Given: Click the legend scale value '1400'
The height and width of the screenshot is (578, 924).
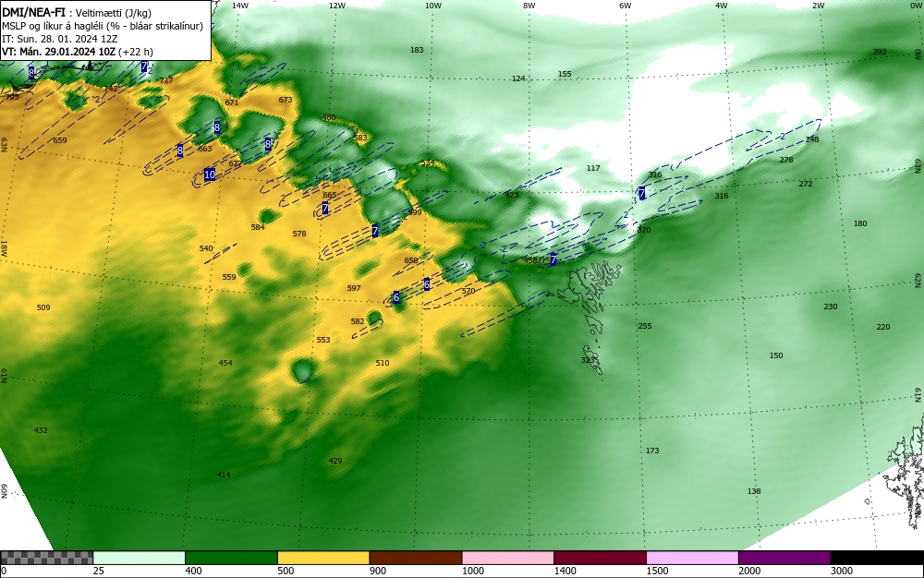Looking at the screenshot, I should (565, 571).
